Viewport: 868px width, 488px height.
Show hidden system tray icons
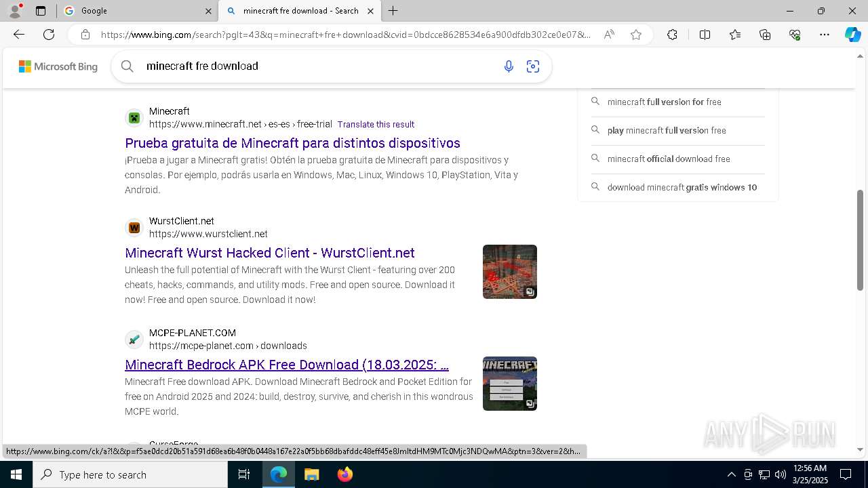pyautogui.click(x=731, y=474)
